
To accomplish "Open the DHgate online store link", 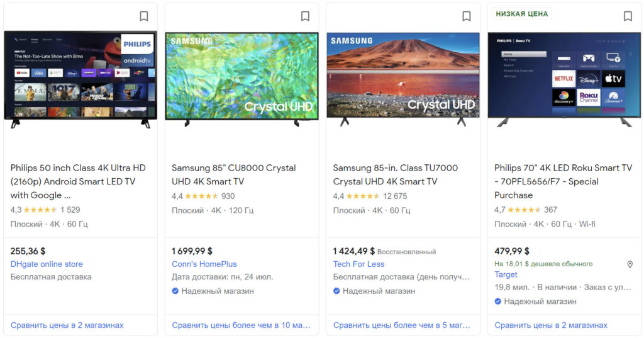I will [47, 264].
